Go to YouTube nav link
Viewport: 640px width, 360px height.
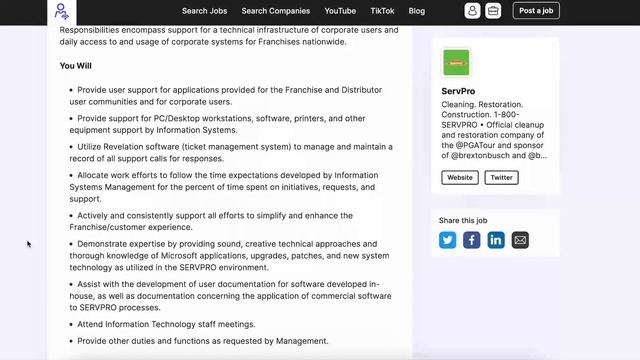tap(340, 11)
